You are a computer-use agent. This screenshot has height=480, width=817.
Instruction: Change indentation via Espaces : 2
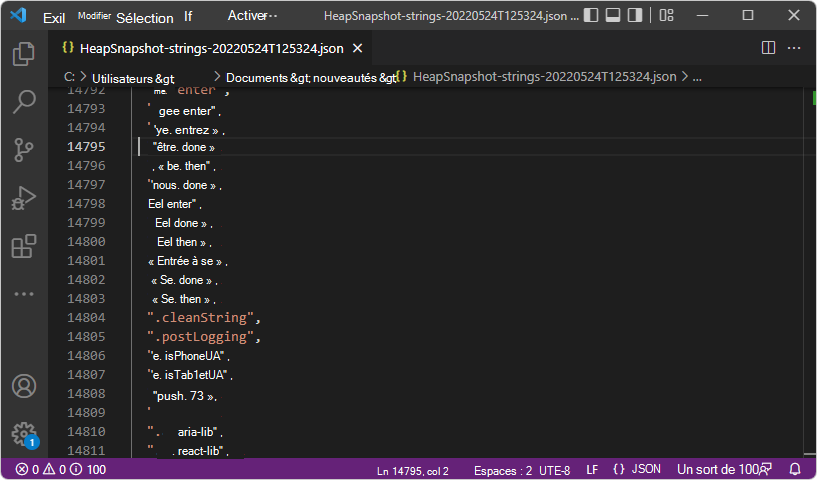coord(503,471)
